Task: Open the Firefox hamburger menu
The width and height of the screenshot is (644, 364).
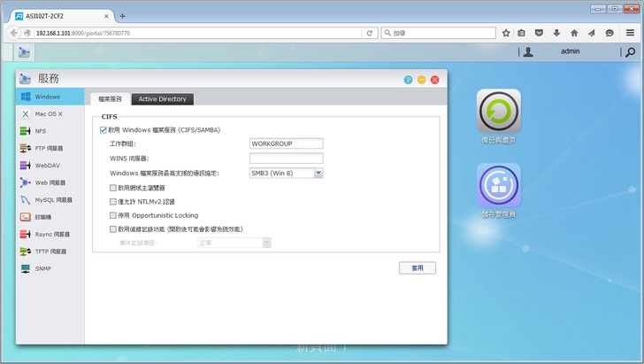Action: pos(630,33)
